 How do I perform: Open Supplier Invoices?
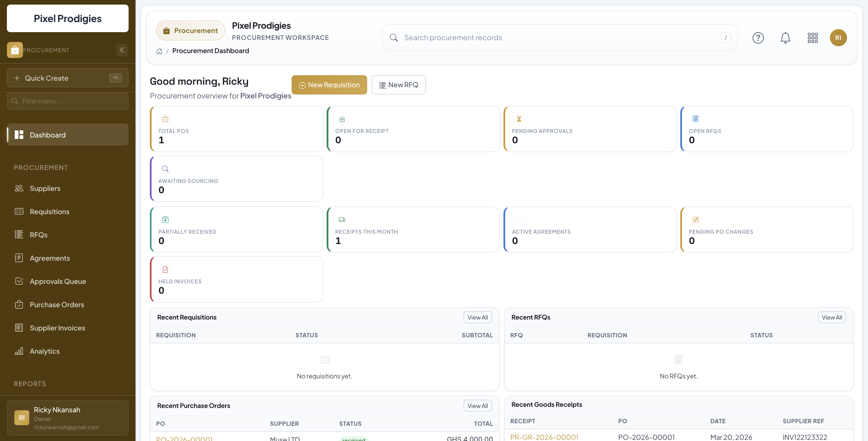(x=57, y=327)
